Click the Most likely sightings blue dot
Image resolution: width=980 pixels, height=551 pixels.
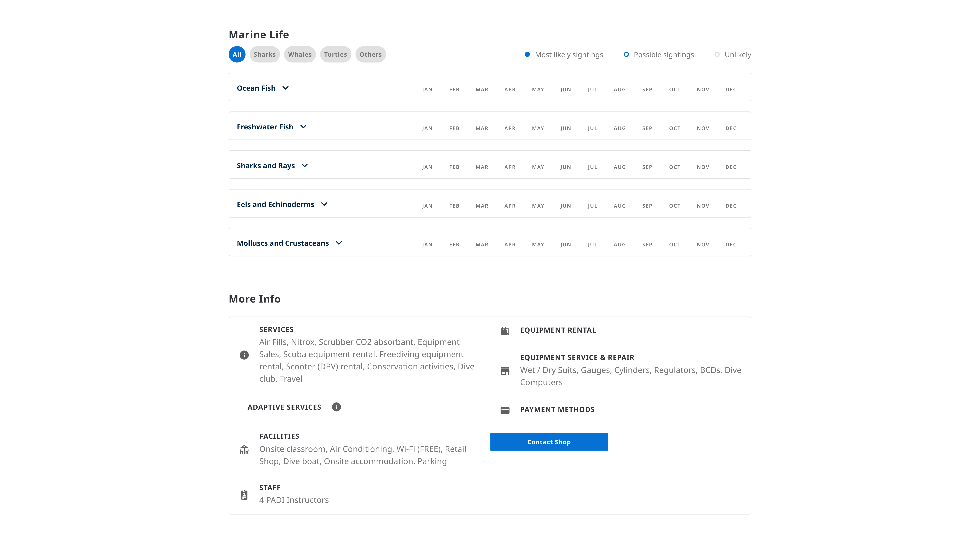527,54
